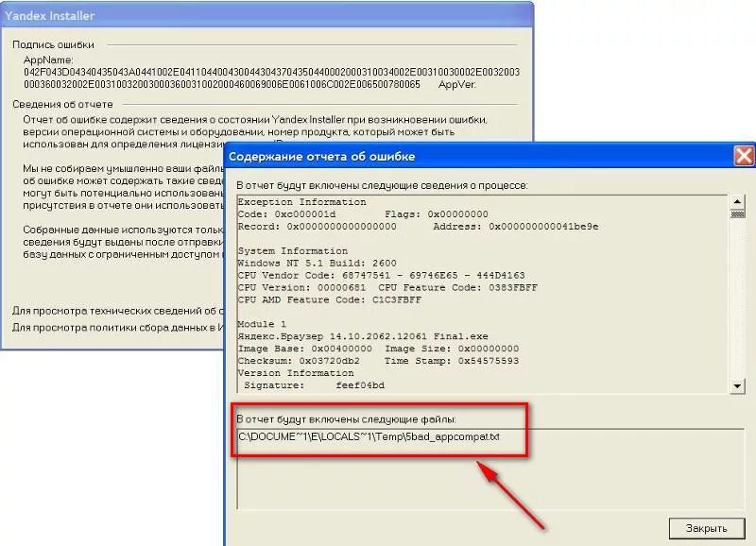756x546 pixels.
Task: Click the CPU Vendor Code line
Action: click(381, 275)
